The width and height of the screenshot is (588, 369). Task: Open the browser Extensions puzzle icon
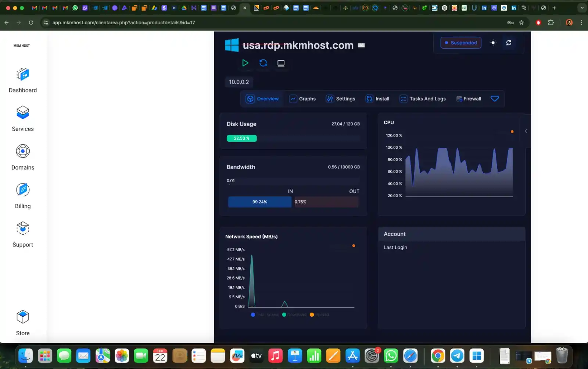pos(551,22)
